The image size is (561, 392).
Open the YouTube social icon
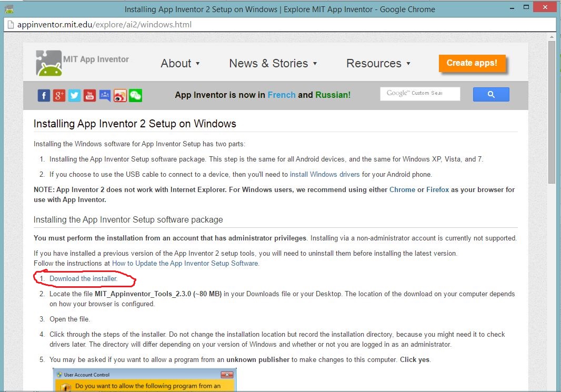tap(90, 95)
